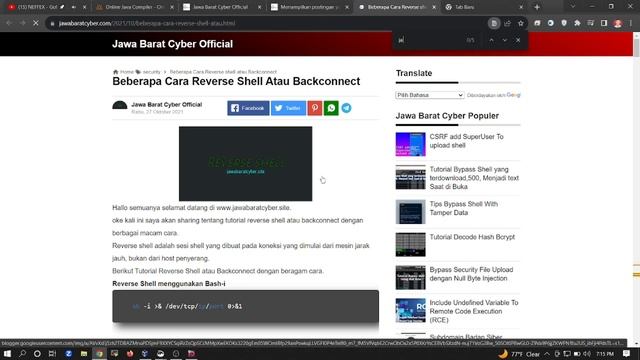This screenshot has height=360, width=640.
Task: Switch to the Menampilkan postingan tab
Action: pos(308,7)
